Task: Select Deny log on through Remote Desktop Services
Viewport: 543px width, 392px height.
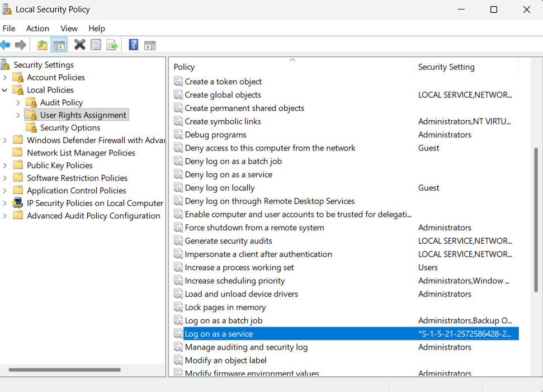Action: (x=270, y=201)
